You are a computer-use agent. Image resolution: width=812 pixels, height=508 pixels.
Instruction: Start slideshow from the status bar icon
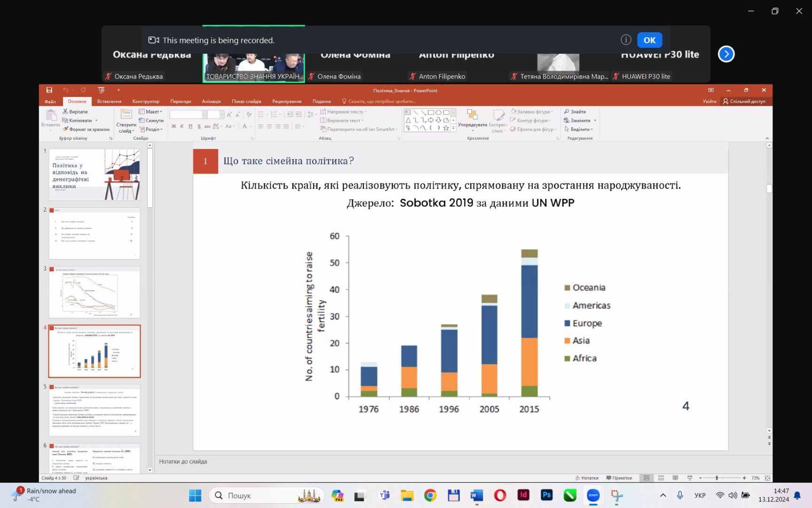point(689,478)
